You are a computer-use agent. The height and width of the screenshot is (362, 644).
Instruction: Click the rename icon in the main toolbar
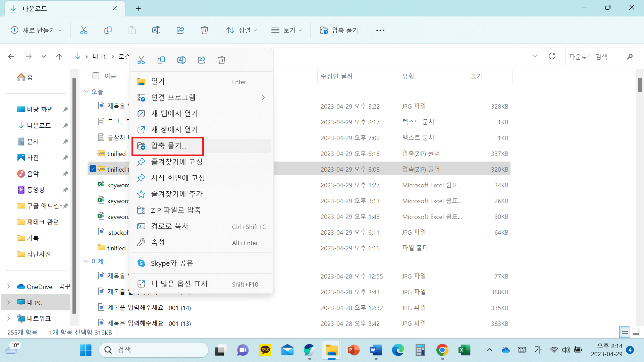click(156, 30)
